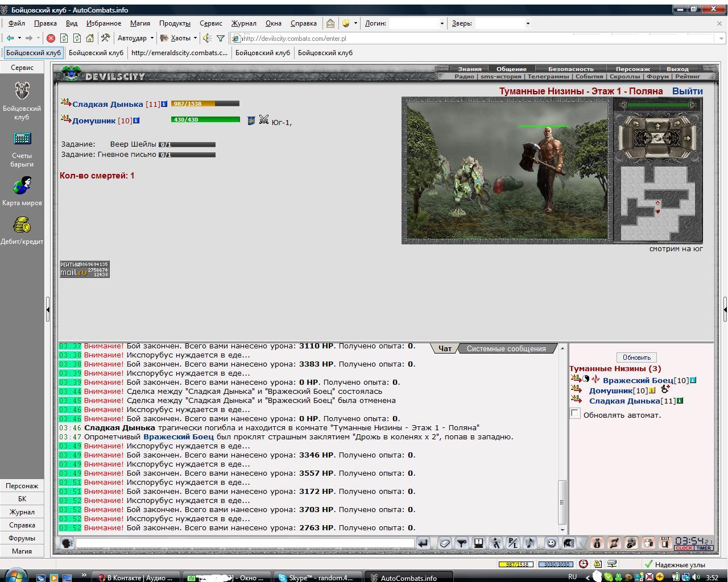
Task: Switch to Системные сообщения chat tab
Action: [x=506, y=349]
